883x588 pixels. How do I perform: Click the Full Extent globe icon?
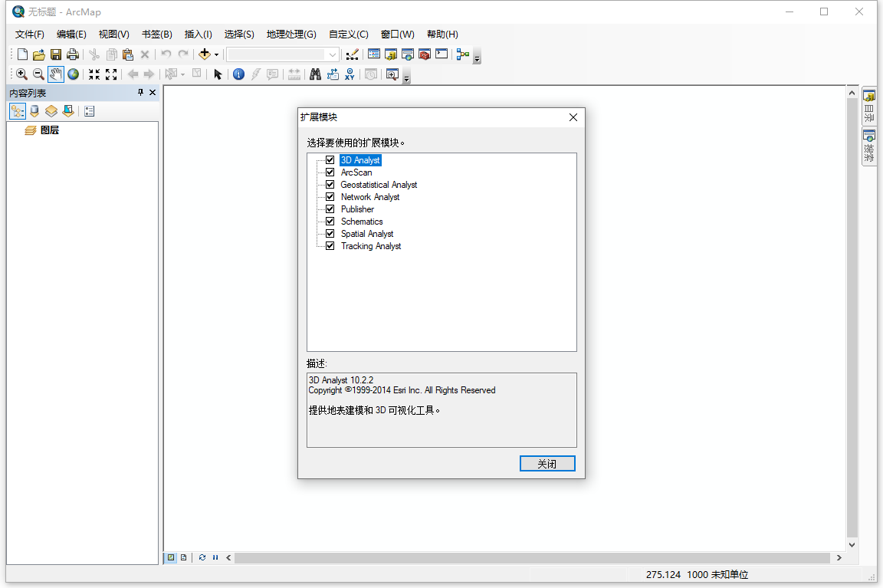coord(74,74)
